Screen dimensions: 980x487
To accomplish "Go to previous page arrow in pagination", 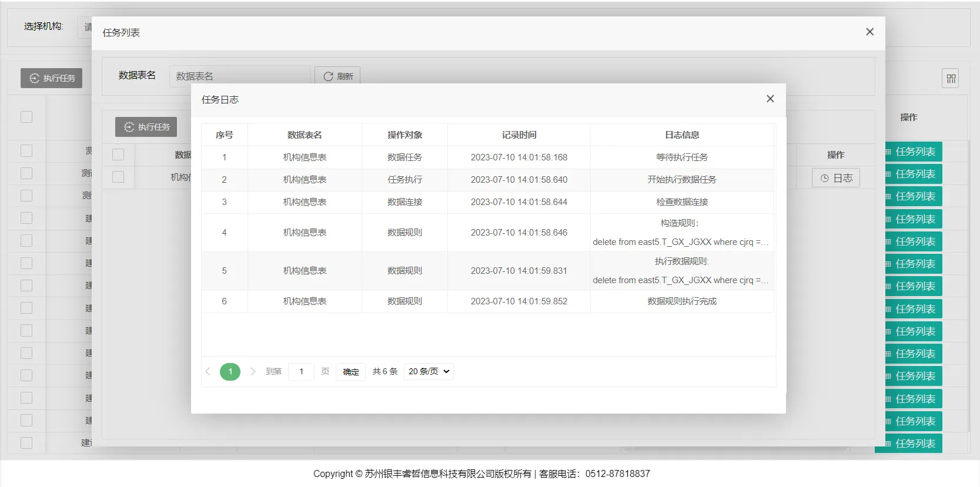I will click(208, 371).
